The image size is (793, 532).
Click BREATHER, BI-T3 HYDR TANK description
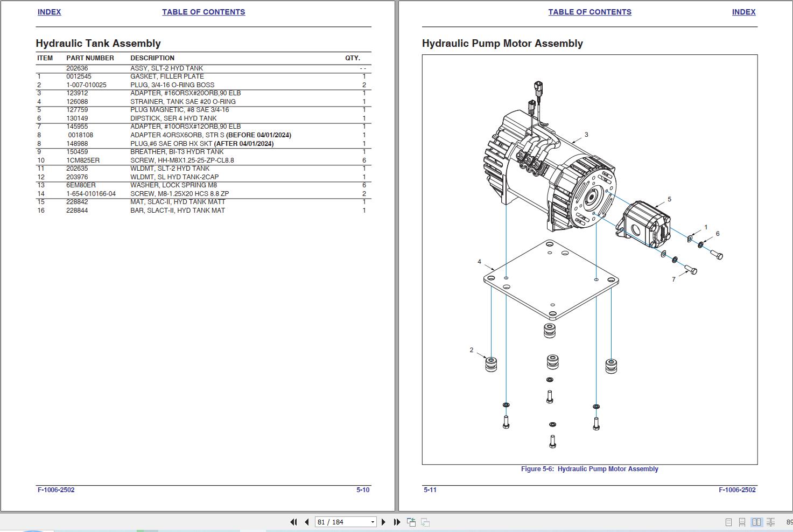[177, 152]
